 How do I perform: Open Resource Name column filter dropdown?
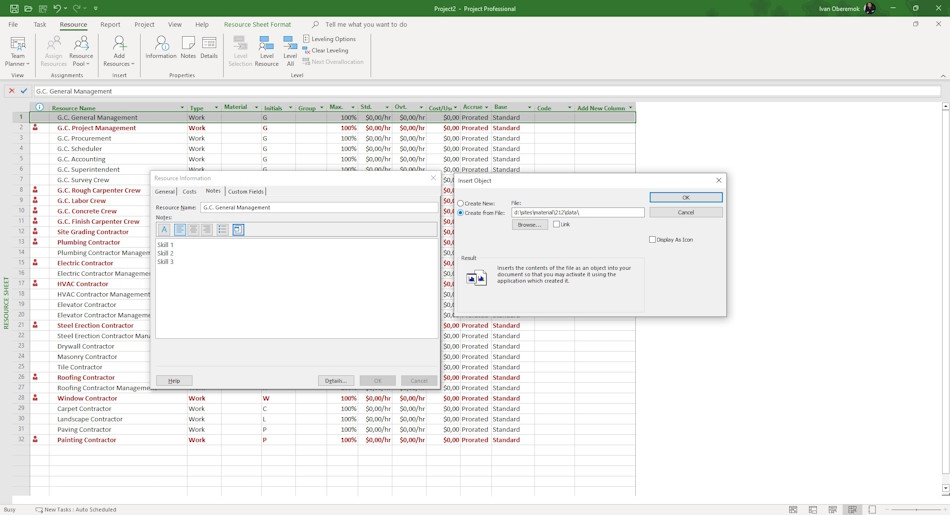(182, 108)
